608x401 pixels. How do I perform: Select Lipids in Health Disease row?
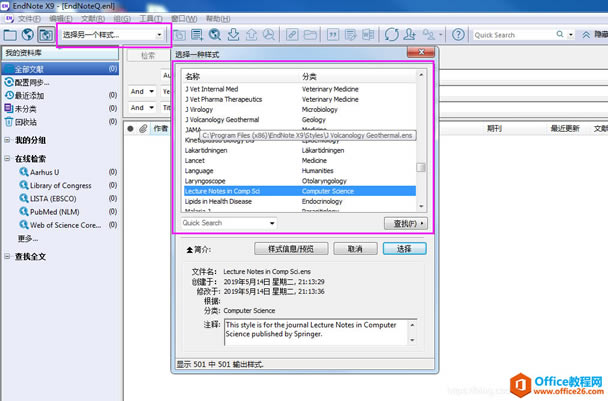click(x=299, y=201)
